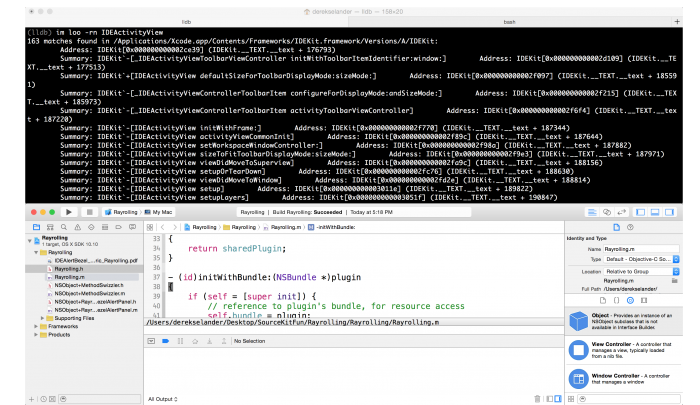The width and height of the screenshot is (700, 405).
Task: Open the Report navigator speech-bubble icon
Action: point(133,227)
